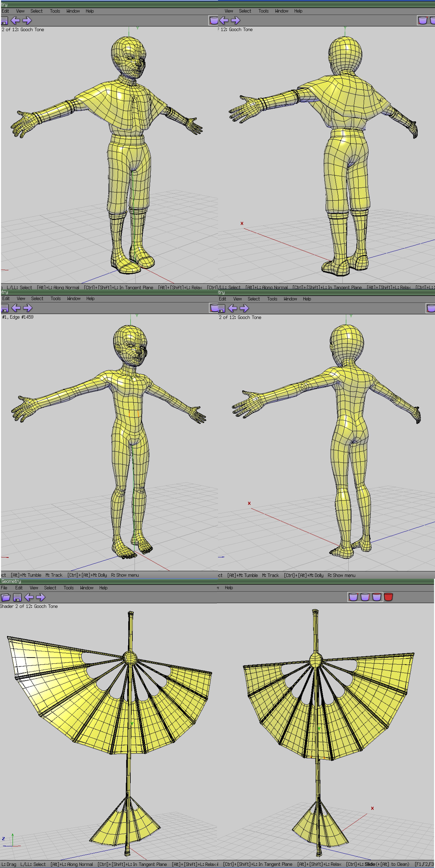
Task: Click the open folder icon in the bottom window
Action: (5, 597)
